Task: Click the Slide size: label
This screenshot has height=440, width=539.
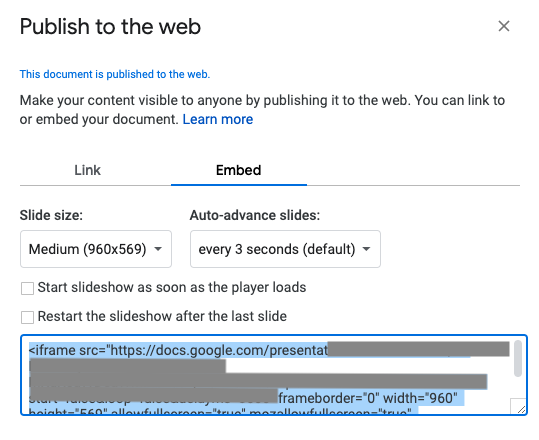Action: (x=51, y=215)
